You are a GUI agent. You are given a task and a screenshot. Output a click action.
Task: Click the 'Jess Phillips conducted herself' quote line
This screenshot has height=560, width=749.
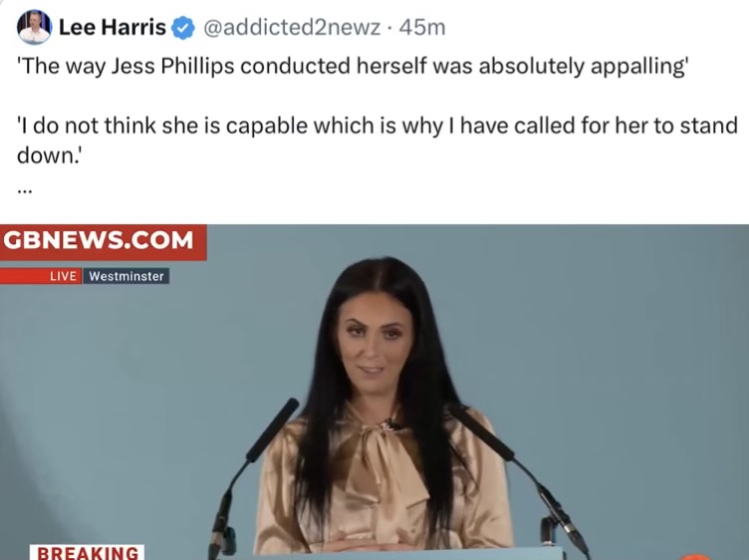pos(353,66)
